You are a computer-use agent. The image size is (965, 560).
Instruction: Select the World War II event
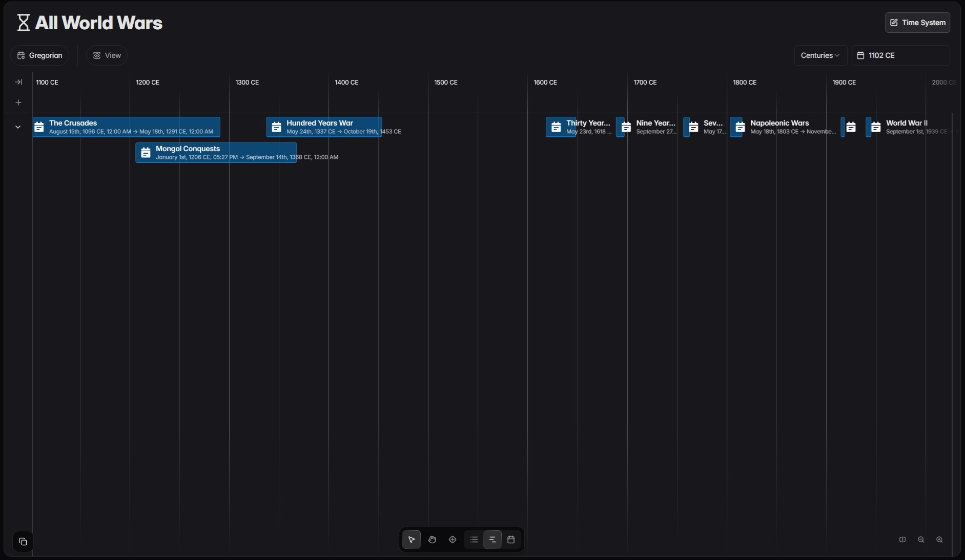[869, 127]
